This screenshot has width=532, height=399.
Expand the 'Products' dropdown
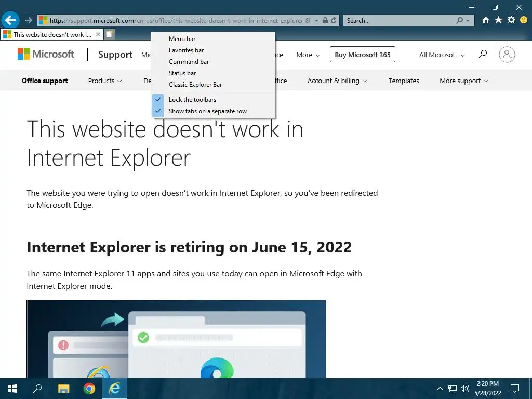coord(105,81)
